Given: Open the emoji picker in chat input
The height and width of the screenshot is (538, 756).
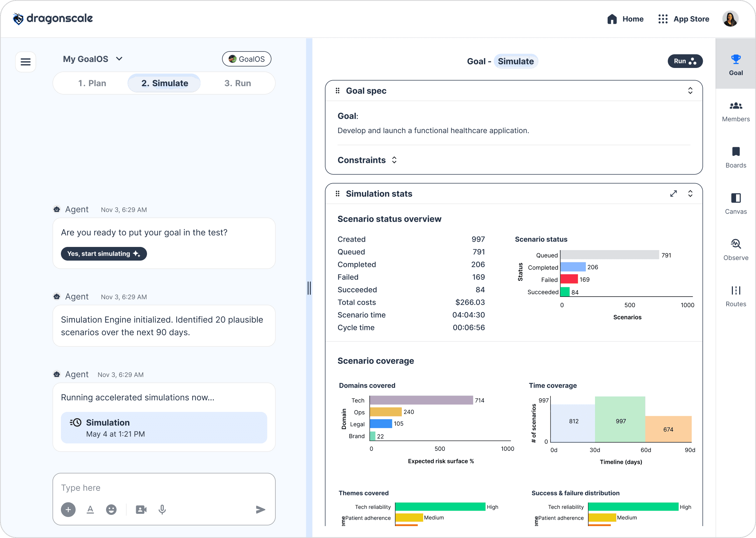Looking at the screenshot, I should tap(111, 509).
